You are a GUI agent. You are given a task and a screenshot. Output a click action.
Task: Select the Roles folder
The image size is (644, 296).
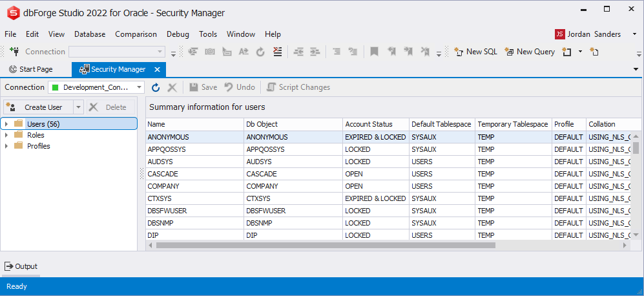(x=36, y=135)
